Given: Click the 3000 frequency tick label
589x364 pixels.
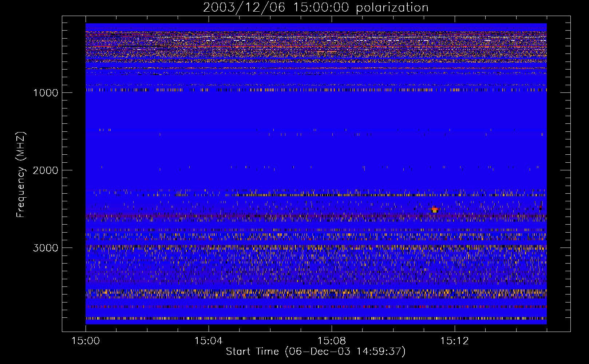Looking at the screenshot, I should click(46, 248).
